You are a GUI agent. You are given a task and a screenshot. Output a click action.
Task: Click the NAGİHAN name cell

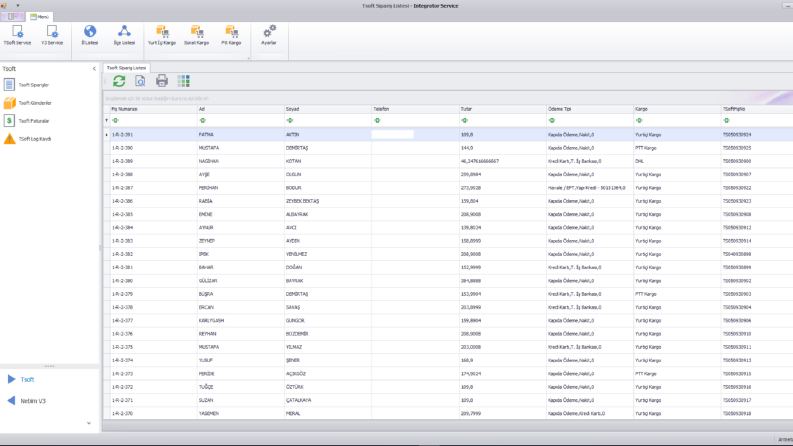[x=241, y=161]
